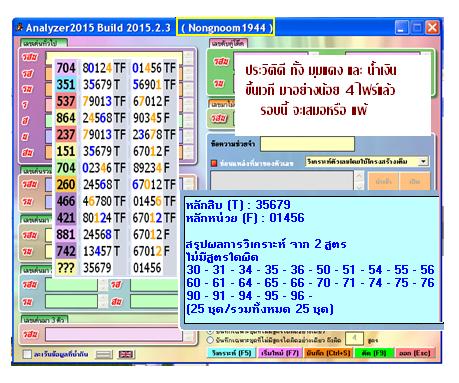Click the 'หลักหน่วย (F) : 01456' result line

(x=245, y=218)
